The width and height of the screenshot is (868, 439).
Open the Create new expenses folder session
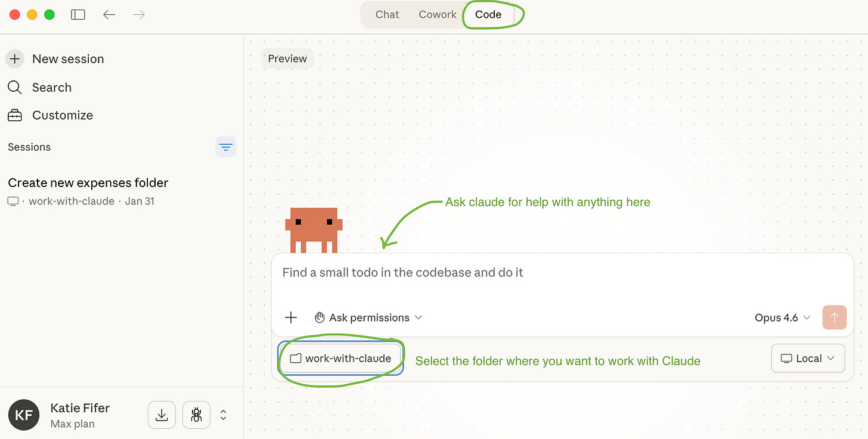pos(88,183)
